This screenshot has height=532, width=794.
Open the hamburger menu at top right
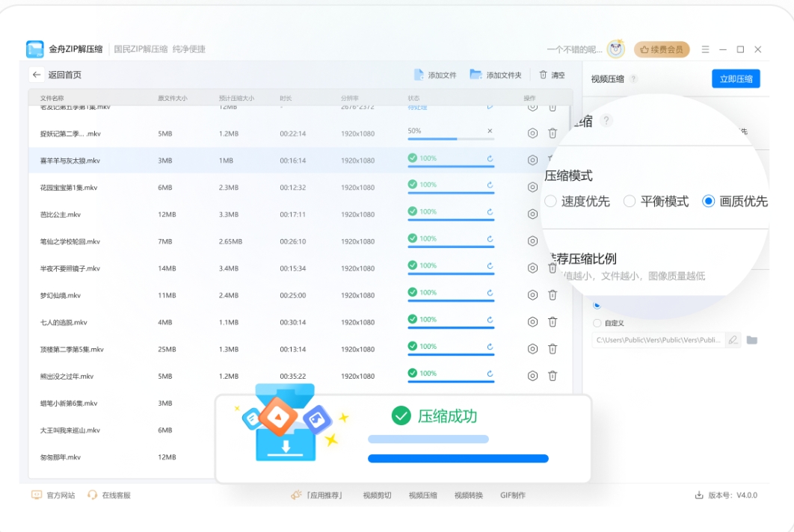tap(705, 49)
